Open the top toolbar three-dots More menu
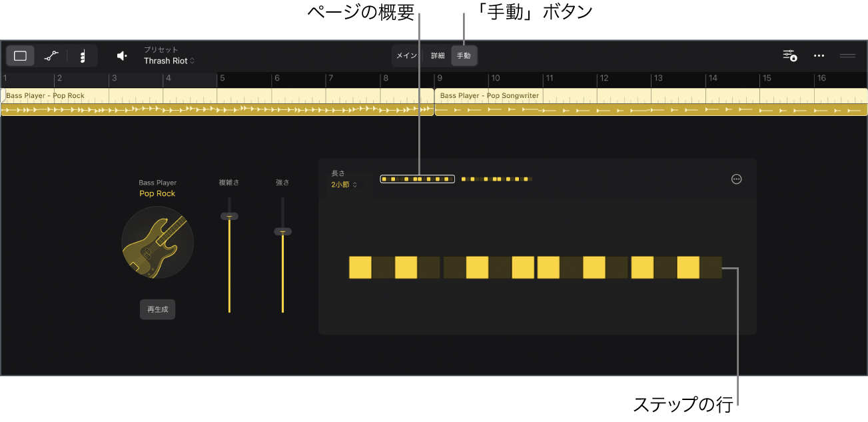The image size is (868, 422). [819, 56]
